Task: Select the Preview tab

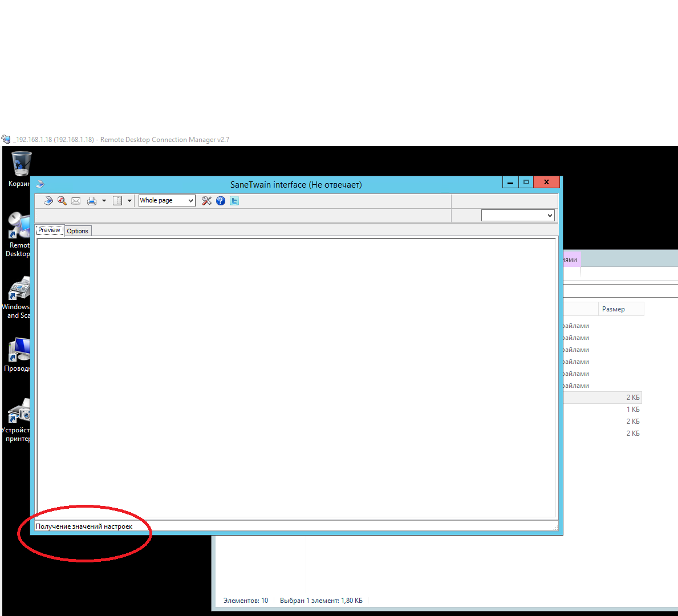Action: click(x=49, y=230)
